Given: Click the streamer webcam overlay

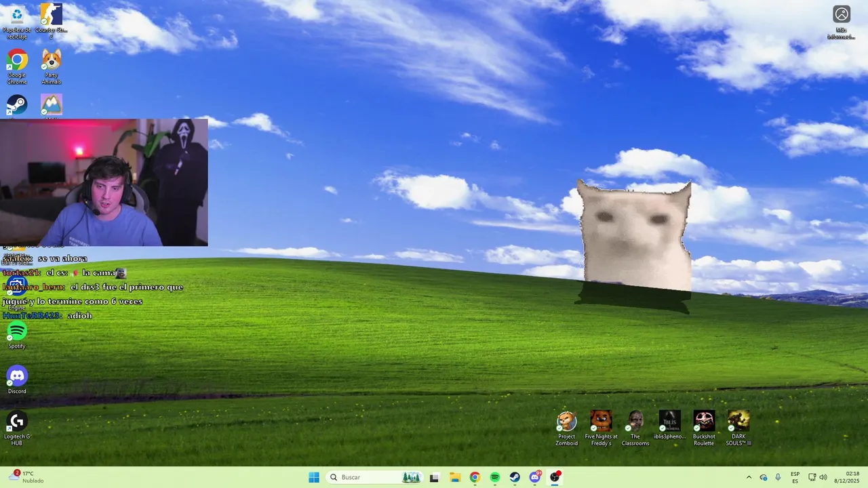Looking at the screenshot, I should 104,182.
